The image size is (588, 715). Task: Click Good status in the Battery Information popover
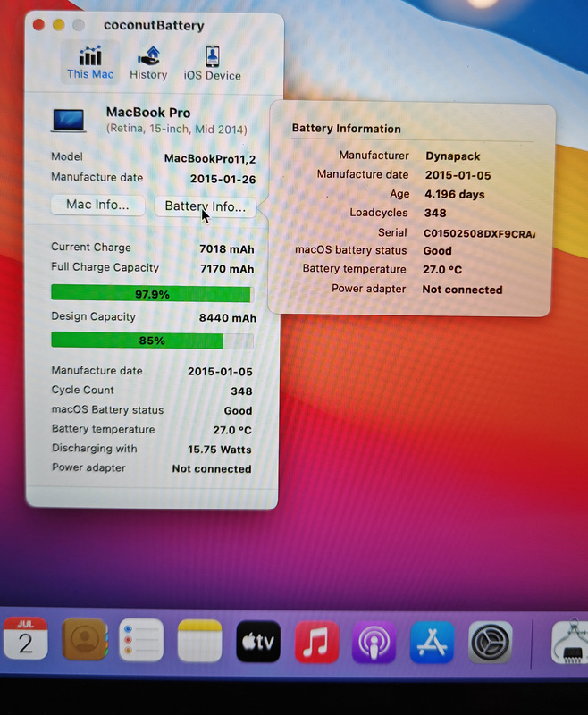[438, 251]
